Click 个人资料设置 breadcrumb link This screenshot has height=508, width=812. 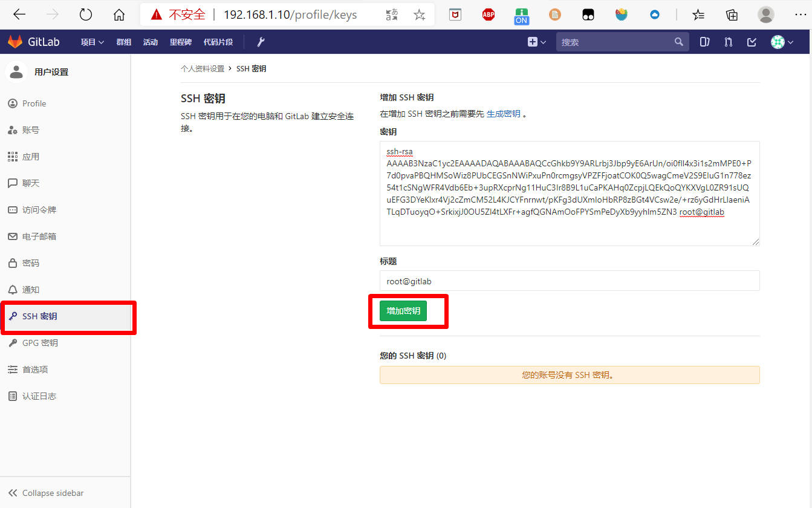tap(203, 69)
